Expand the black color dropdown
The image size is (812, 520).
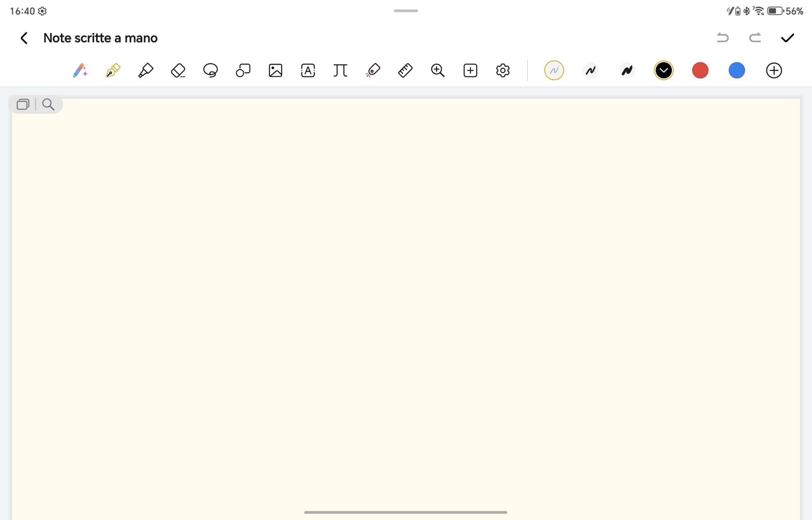[x=664, y=70]
